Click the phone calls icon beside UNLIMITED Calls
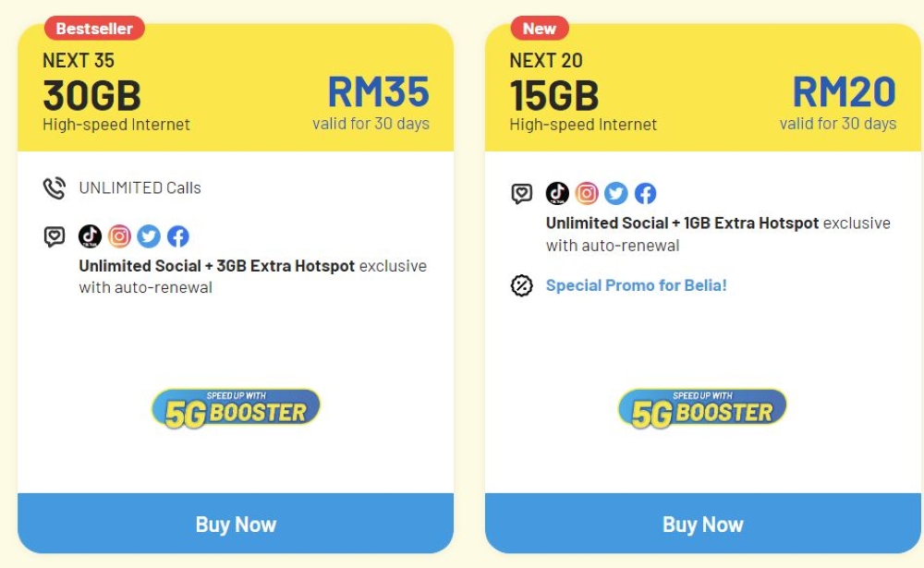 55,188
